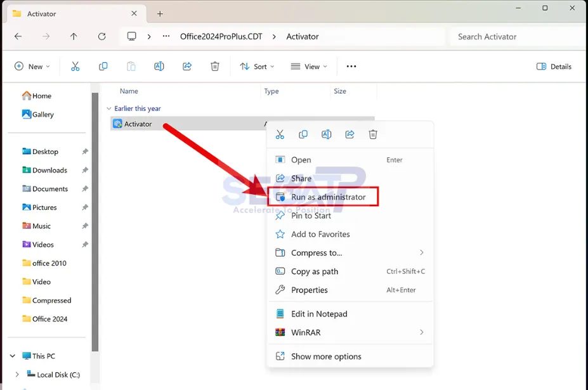This screenshot has width=588, height=390.
Task: Choose Edit in Notepad from context menu
Action: coord(318,313)
